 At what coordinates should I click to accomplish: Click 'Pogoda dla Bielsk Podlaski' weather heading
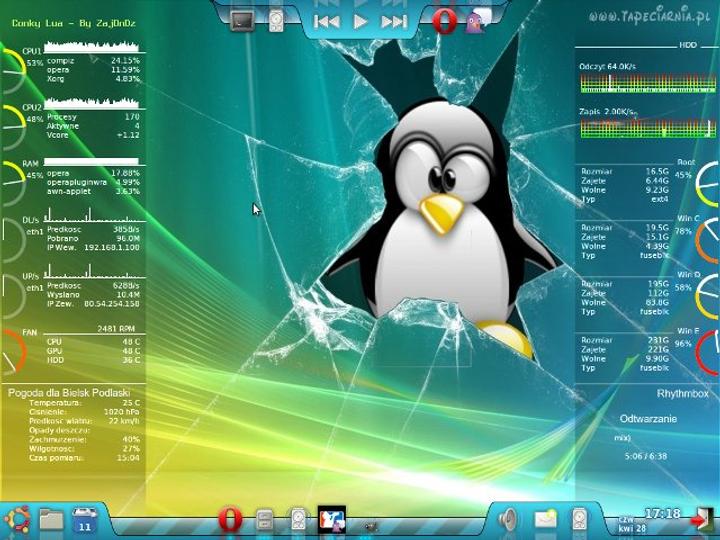69,393
